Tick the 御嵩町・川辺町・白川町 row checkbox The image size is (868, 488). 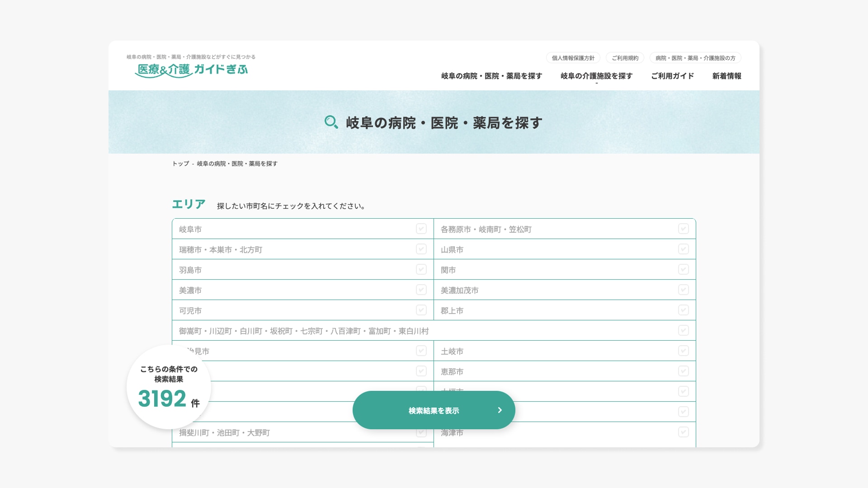684,330
